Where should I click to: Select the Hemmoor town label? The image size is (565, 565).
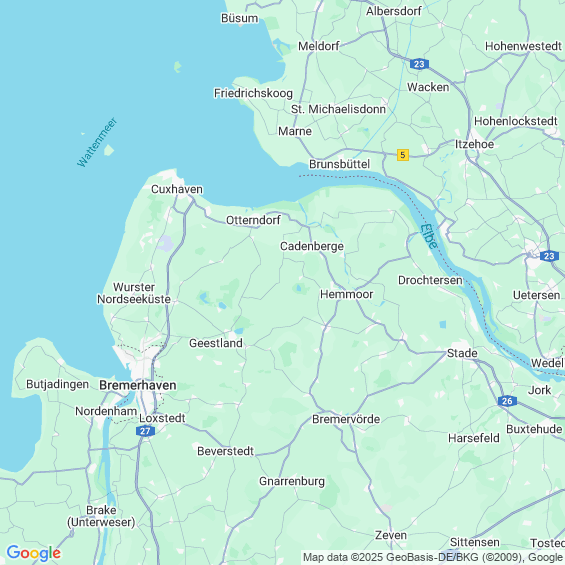(346, 294)
